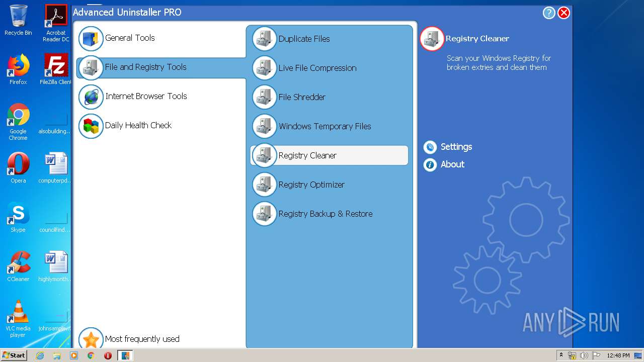Click the File Shredder tool icon
The width and height of the screenshot is (644, 362).
pyautogui.click(x=265, y=97)
